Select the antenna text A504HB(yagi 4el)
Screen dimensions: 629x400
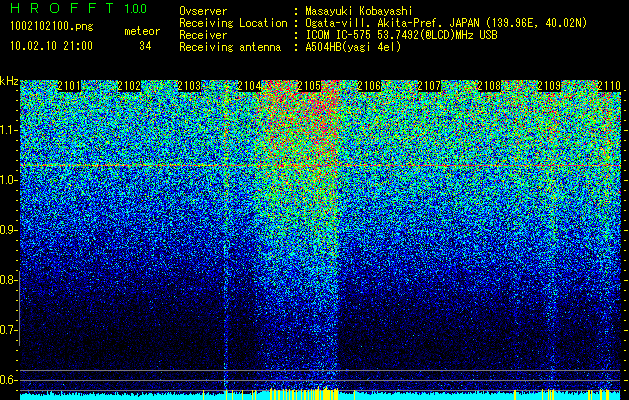click(353, 47)
